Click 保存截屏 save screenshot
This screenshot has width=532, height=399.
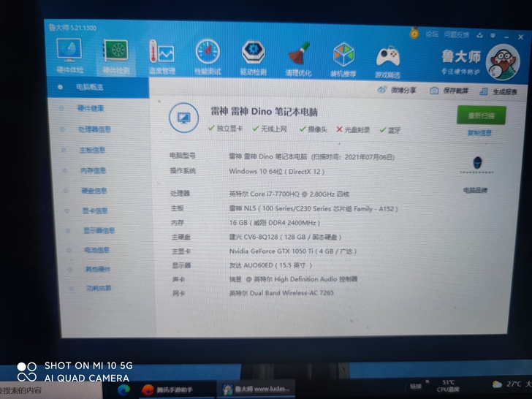pos(449,91)
